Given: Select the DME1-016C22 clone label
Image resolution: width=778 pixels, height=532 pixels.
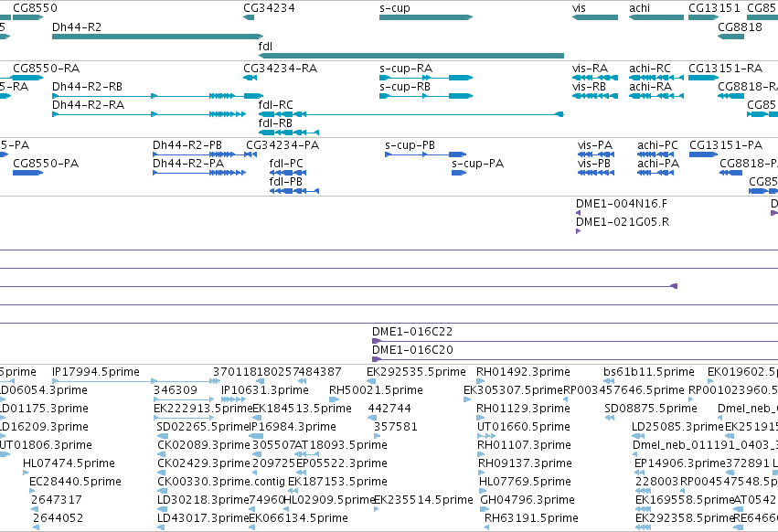Looking at the screenshot, I should point(412,332).
